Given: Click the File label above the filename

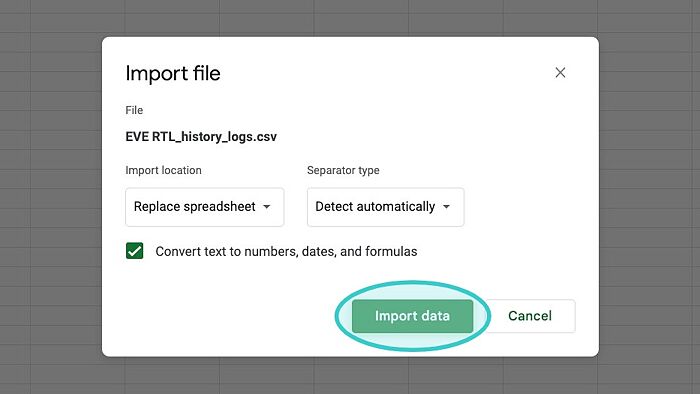Looking at the screenshot, I should [x=134, y=110].
